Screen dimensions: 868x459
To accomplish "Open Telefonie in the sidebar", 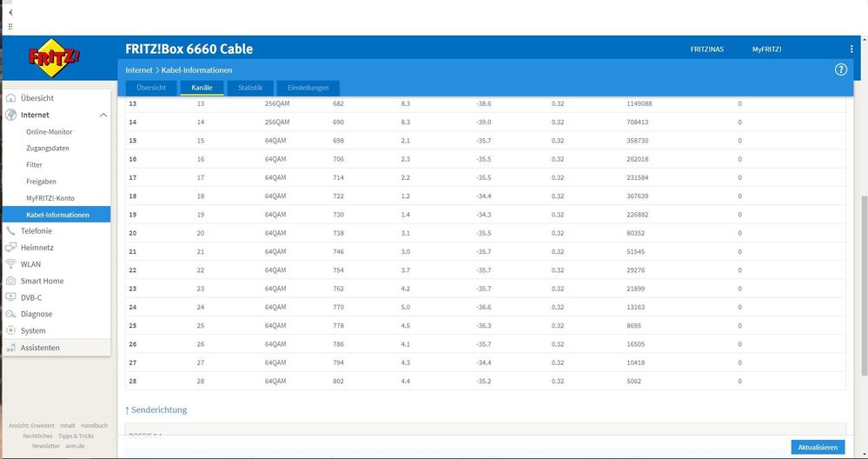I will click(36, 231).
